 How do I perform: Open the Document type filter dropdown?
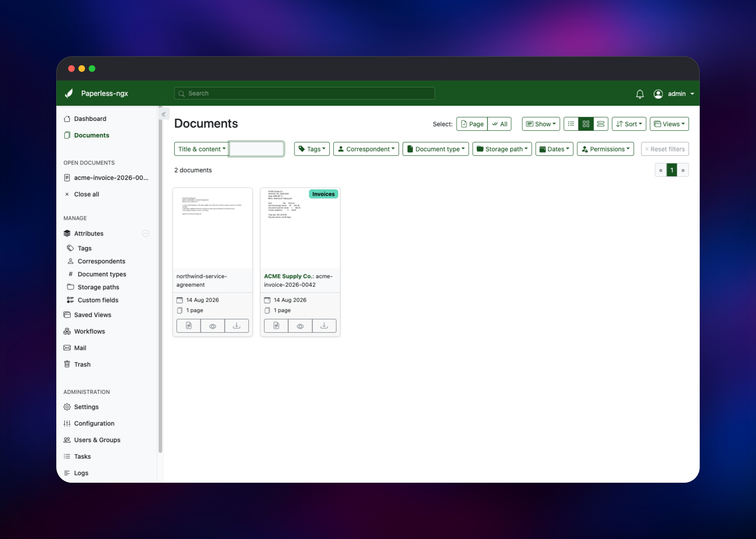point(435,149)
